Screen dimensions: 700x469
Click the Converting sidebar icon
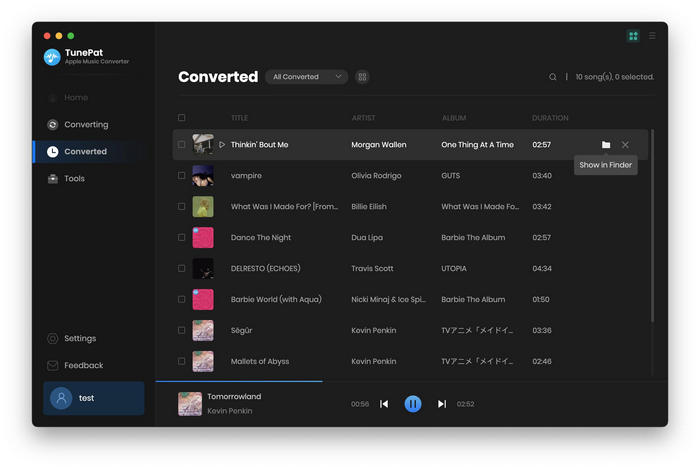click(53, 125)
